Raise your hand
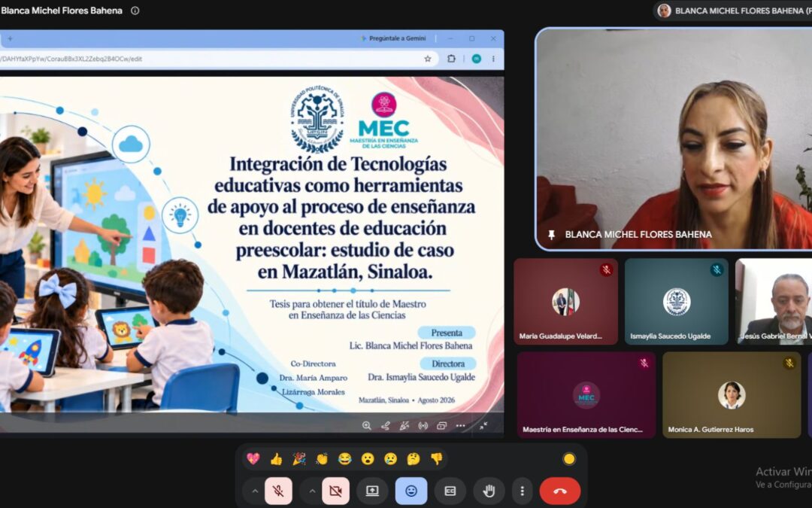 489,491
